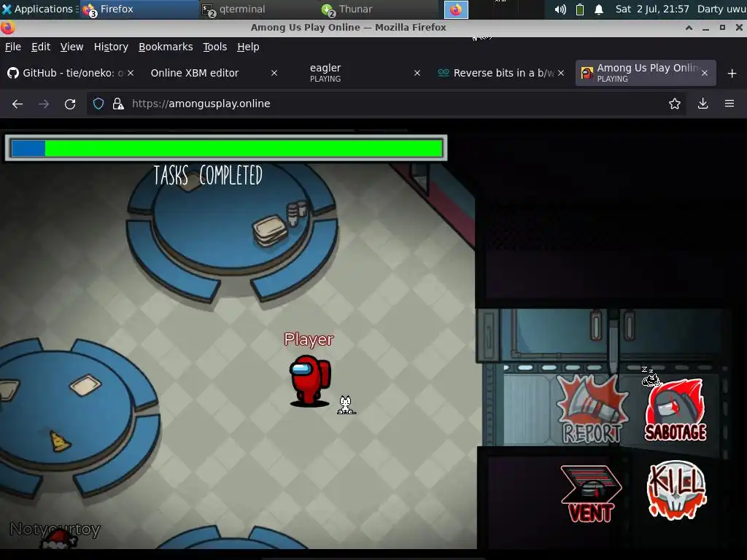Click the Player name label
747x560 pixels.
point(309,340)
